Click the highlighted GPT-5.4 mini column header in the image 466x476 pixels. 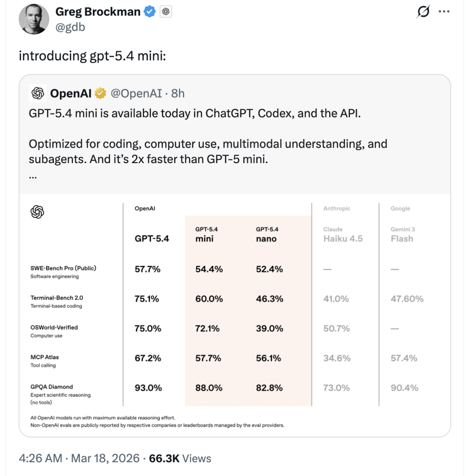click(205, 234)
